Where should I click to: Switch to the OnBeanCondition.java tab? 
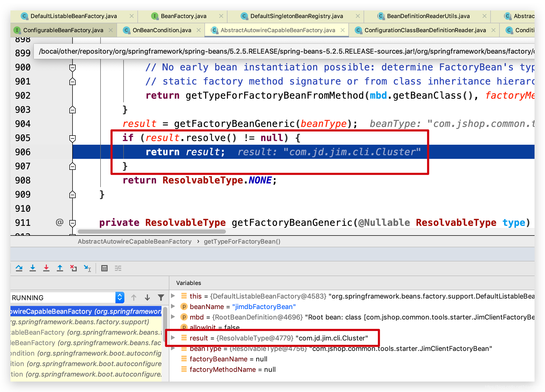pos(162,30)
